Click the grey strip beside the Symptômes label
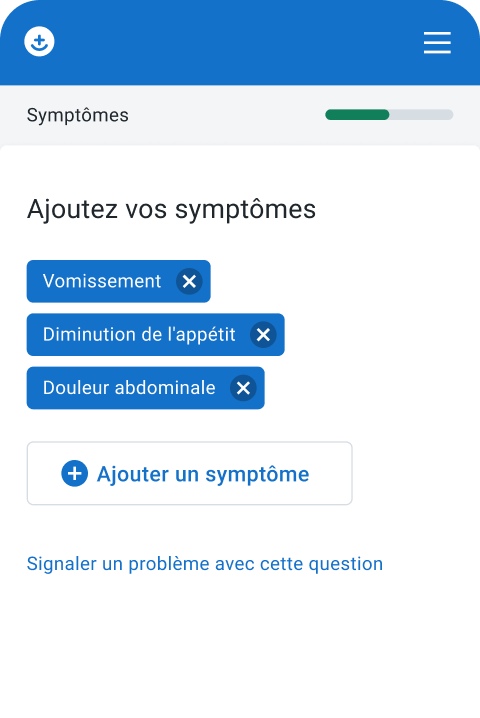Screen dimensions: 480x718 tap(227, 115)
